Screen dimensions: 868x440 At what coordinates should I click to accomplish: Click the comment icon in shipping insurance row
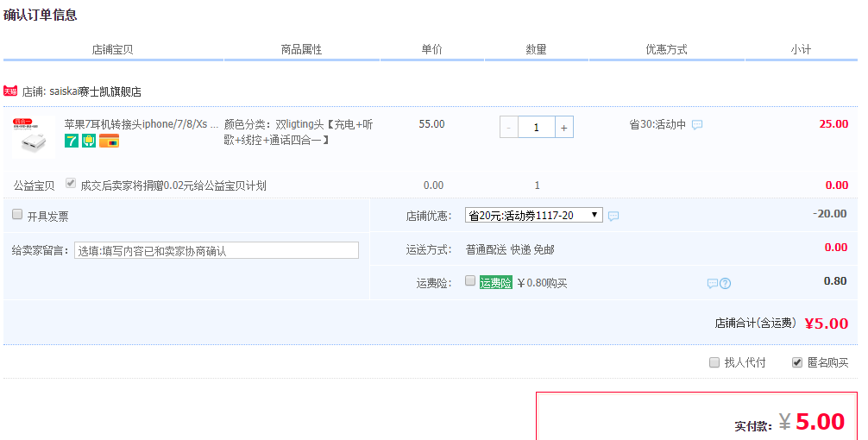click(x=713, y=283)
